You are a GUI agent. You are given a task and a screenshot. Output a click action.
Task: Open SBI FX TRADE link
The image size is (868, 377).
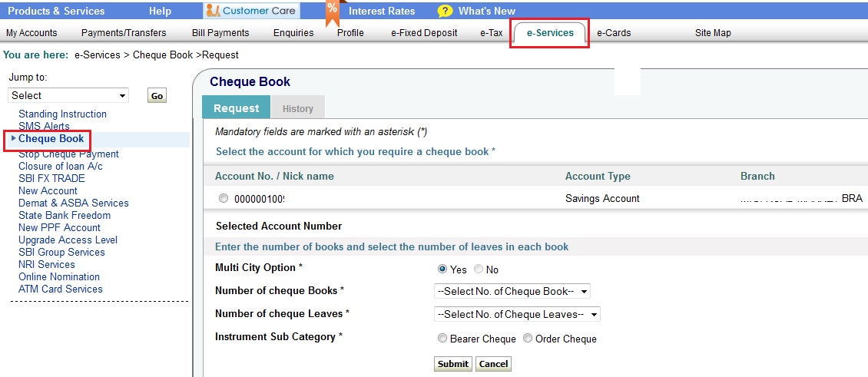[x=52, y=178]
